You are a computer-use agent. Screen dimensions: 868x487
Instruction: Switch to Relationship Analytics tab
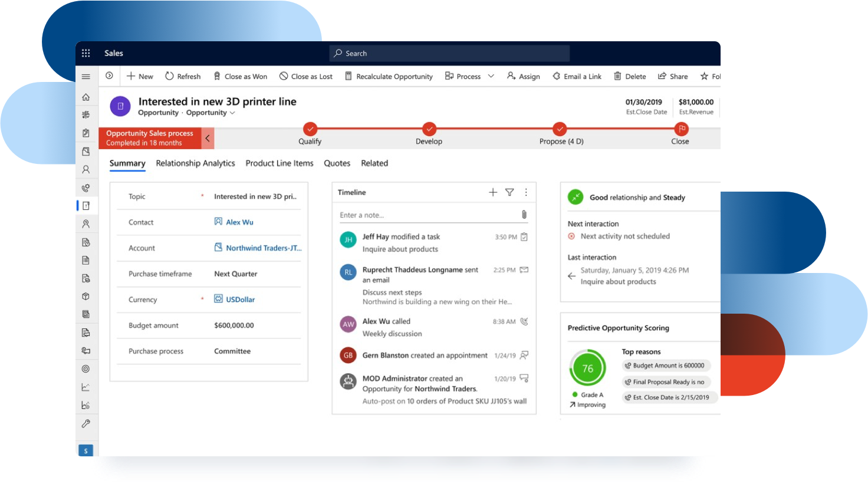point(195,163)
